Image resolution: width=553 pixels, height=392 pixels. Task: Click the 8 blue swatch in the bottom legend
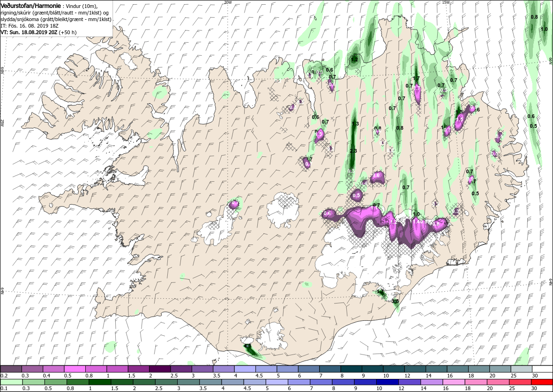(x=343, y=383)
